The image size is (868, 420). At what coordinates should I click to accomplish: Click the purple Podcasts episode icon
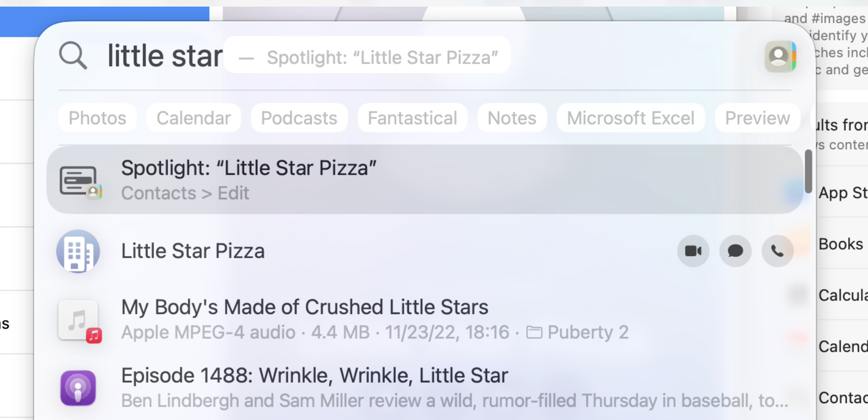(78, 388)
